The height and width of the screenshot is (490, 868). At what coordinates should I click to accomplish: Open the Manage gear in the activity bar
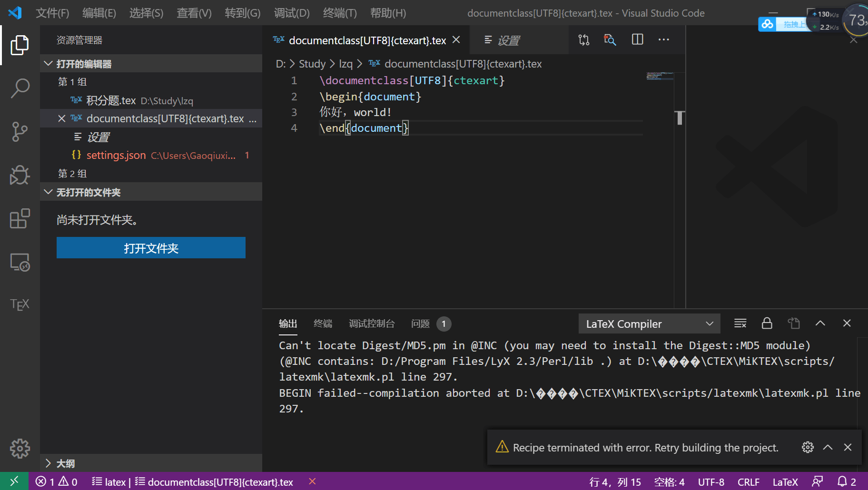20,448
